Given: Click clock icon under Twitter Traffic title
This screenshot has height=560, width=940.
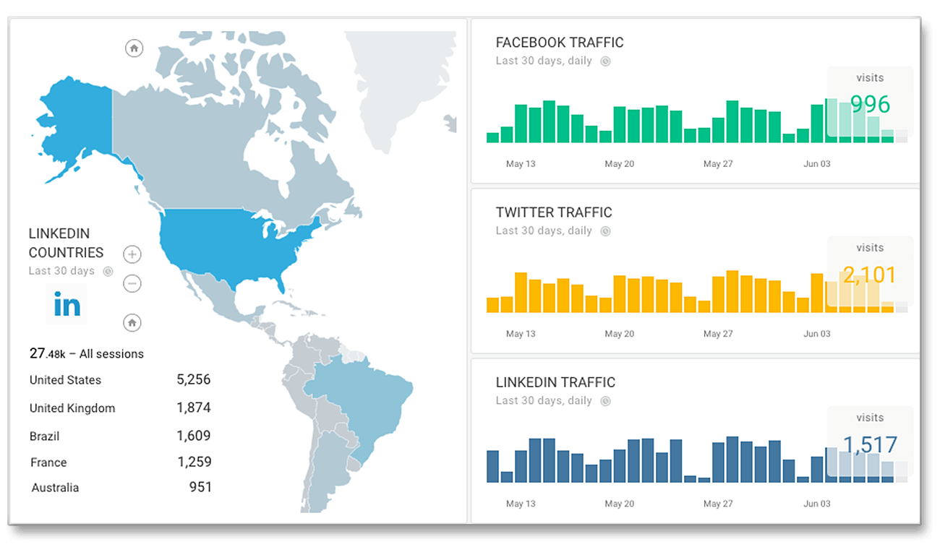Looking at the screenshot, I should 606,231.
